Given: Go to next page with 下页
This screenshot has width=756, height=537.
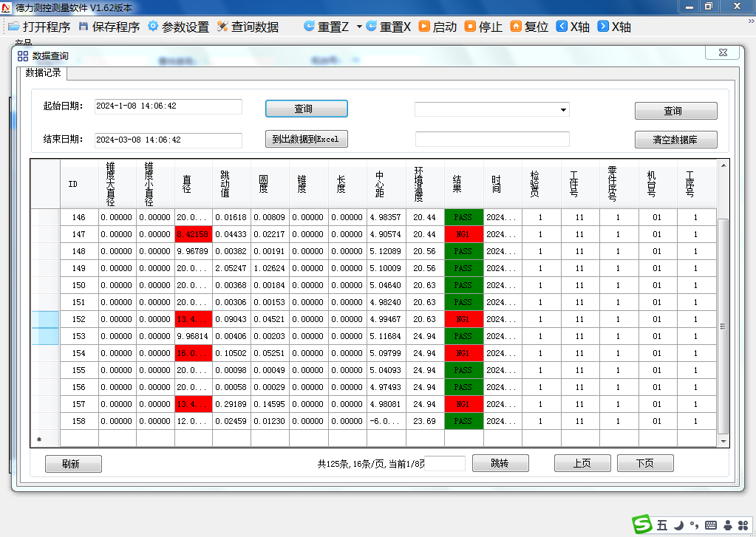Looking at the screenshot, I should 644,463.
